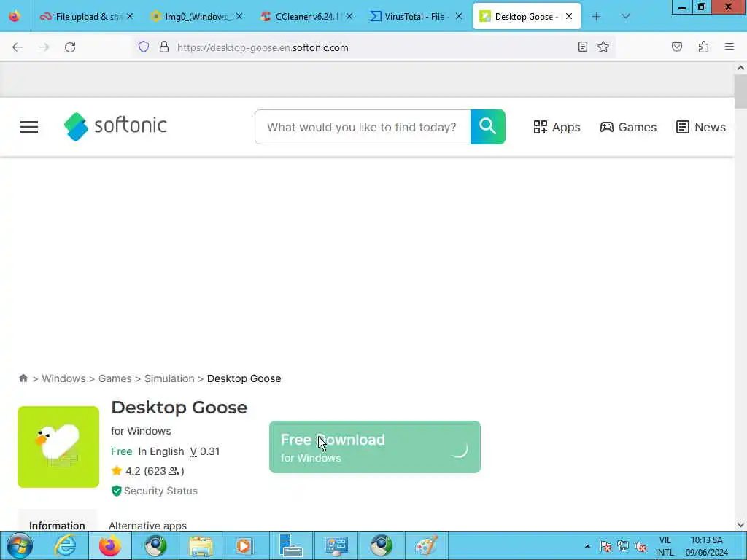Image resolution: width=747 pixels, height=560 pixels.
Task: Go back with the browser back arrow
Action: 18,47
